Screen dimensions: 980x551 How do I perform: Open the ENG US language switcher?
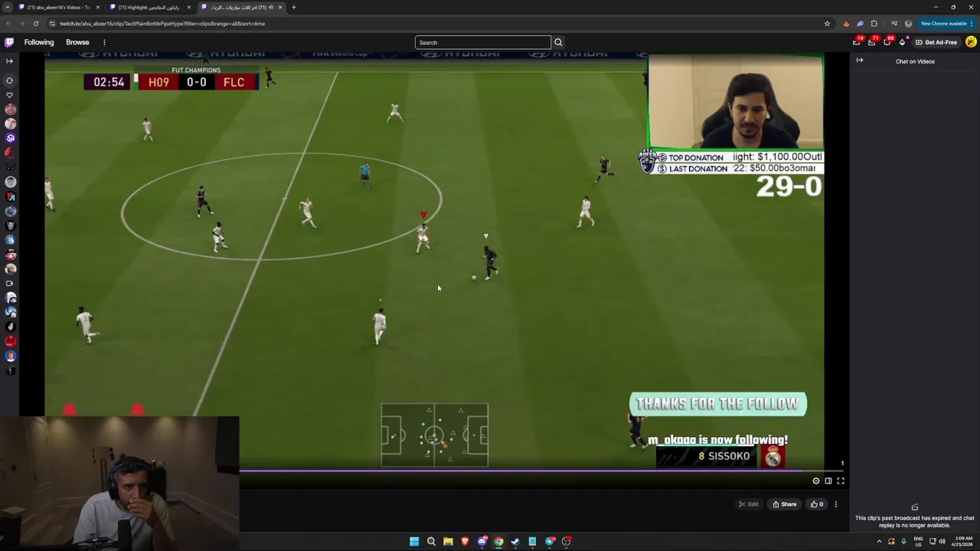tap(917, 541)
